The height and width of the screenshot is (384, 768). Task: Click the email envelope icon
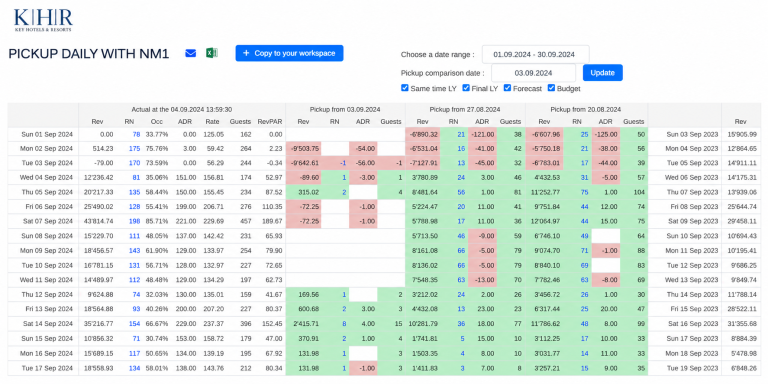[x=191, y=53]
